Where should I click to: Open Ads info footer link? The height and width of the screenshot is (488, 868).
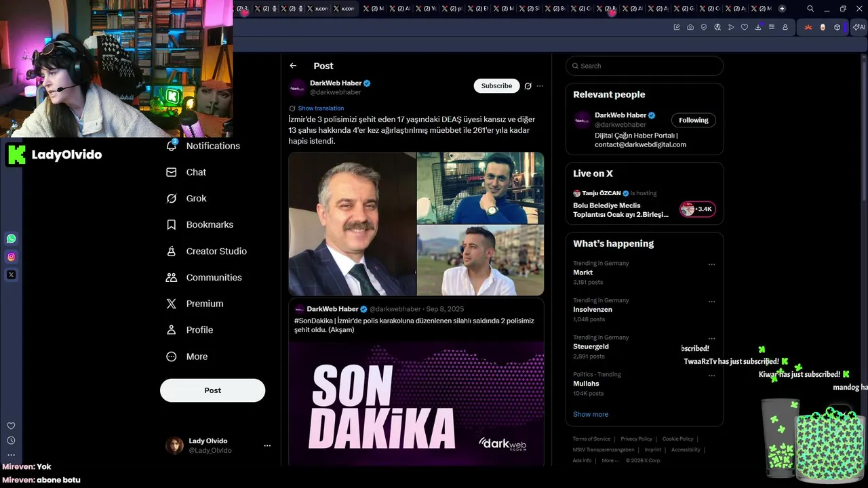[x=582, y=460]
